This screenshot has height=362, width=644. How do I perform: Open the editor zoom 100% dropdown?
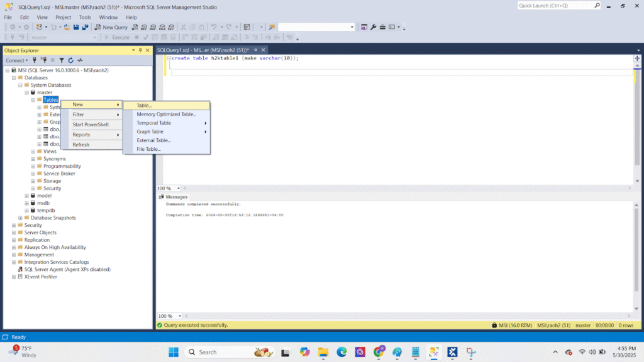click(x=179, y=188)
